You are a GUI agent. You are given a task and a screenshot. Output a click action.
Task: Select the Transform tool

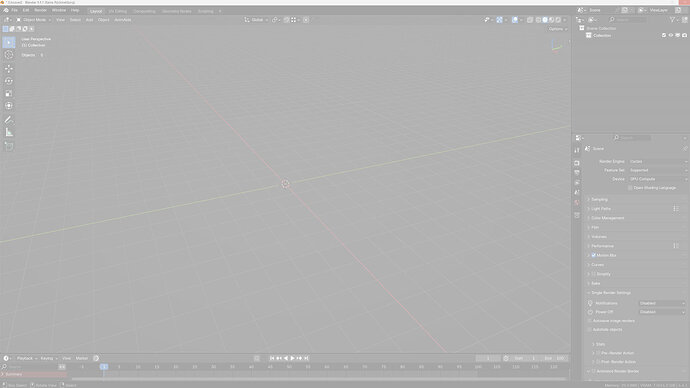pyautogui.click(x=9, y=106)
